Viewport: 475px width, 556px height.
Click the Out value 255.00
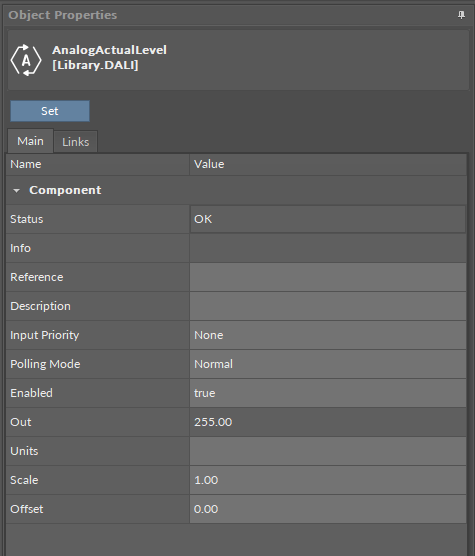pyautogui.click(x=328, y=422)
